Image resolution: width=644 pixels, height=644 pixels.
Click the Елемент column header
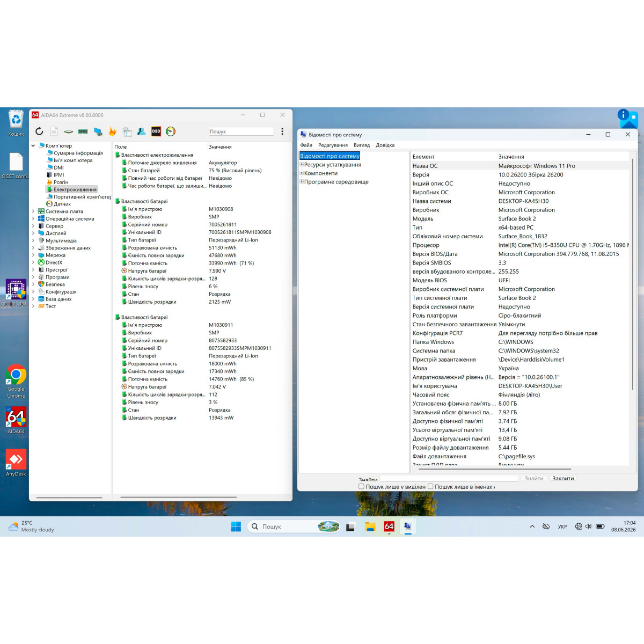click(x=423, y=157)
